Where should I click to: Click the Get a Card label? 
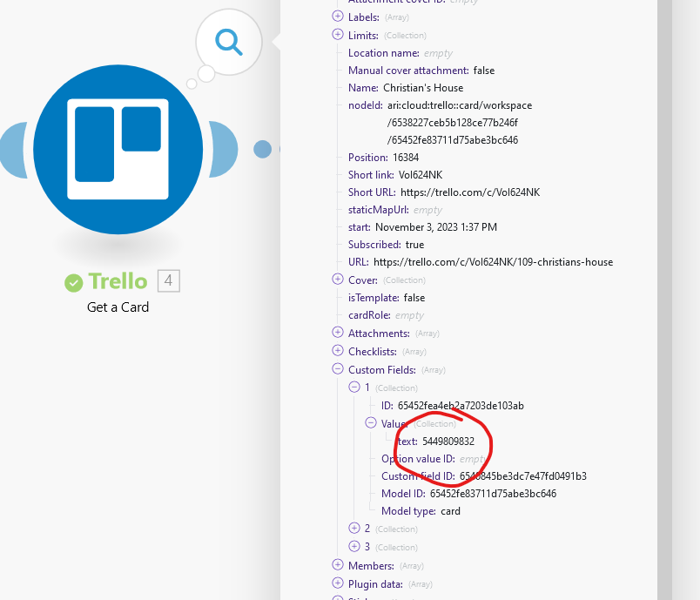(x=118, y=307)
